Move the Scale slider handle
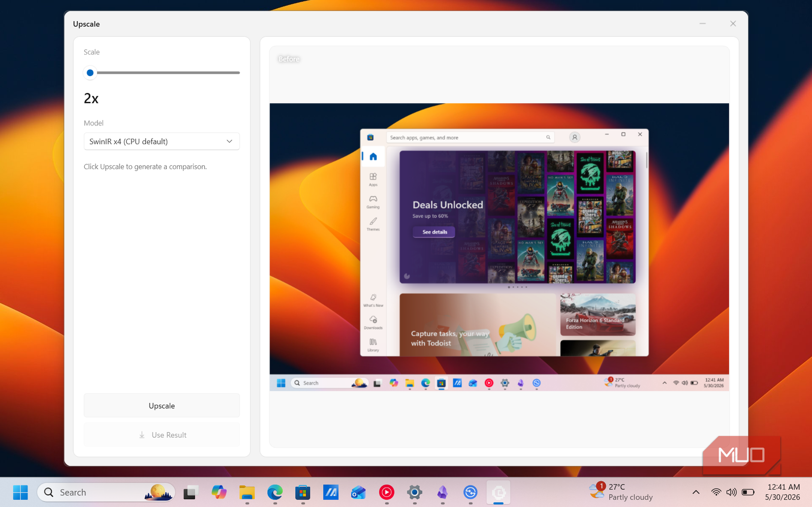Image resolution: width=812 pixels, height=507 pixels. pos(90,73)
